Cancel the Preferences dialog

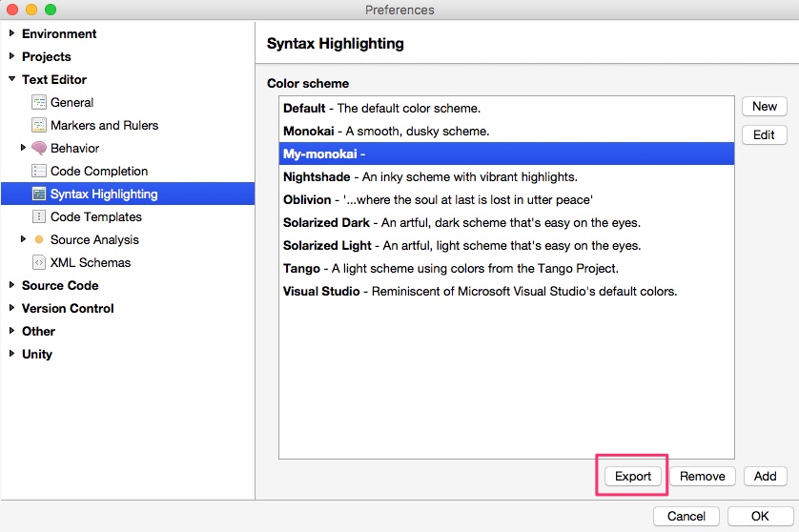[686, 516]
